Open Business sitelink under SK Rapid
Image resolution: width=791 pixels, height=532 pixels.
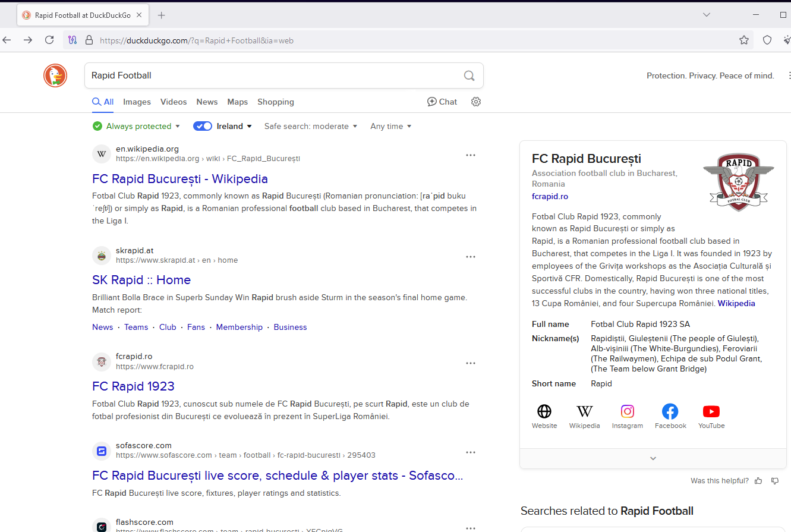291,327
